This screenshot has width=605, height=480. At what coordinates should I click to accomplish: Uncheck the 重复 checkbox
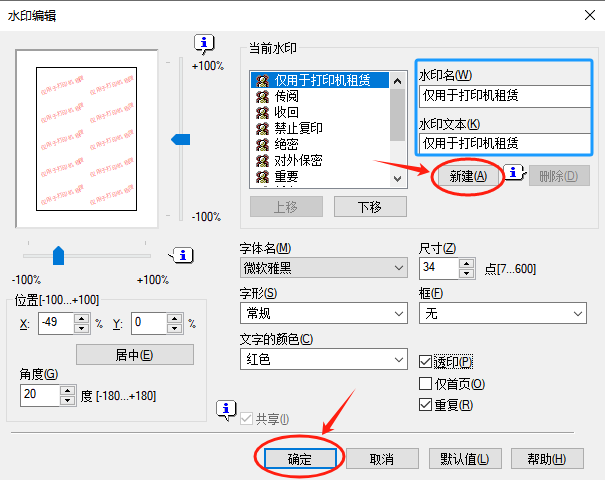coord(427,405)
